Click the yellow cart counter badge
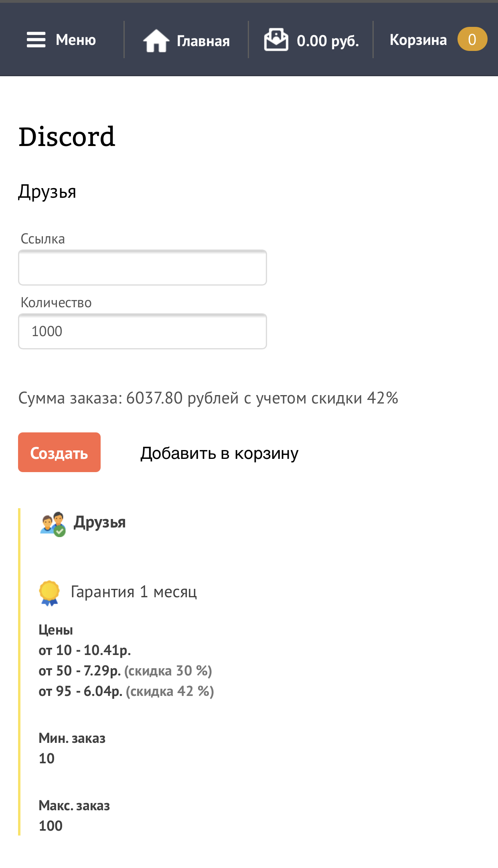The image size is (498, 868). pyautogui.click(x=472, y=39)
